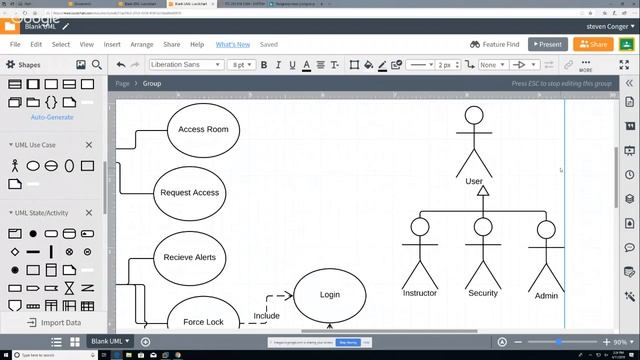Click the Page breadcrumb

tap(122, 83)
